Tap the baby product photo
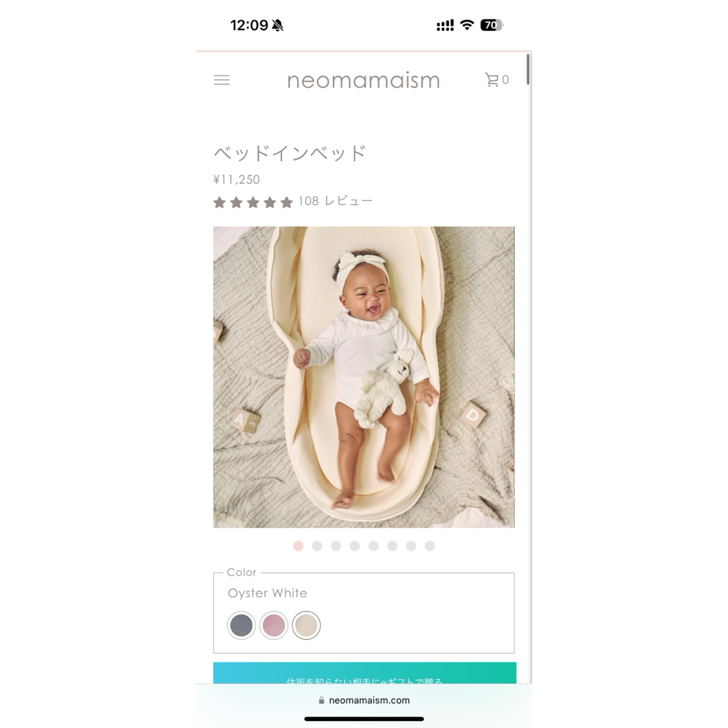Viewport: 728px width, 728px height. coord(364,377)
